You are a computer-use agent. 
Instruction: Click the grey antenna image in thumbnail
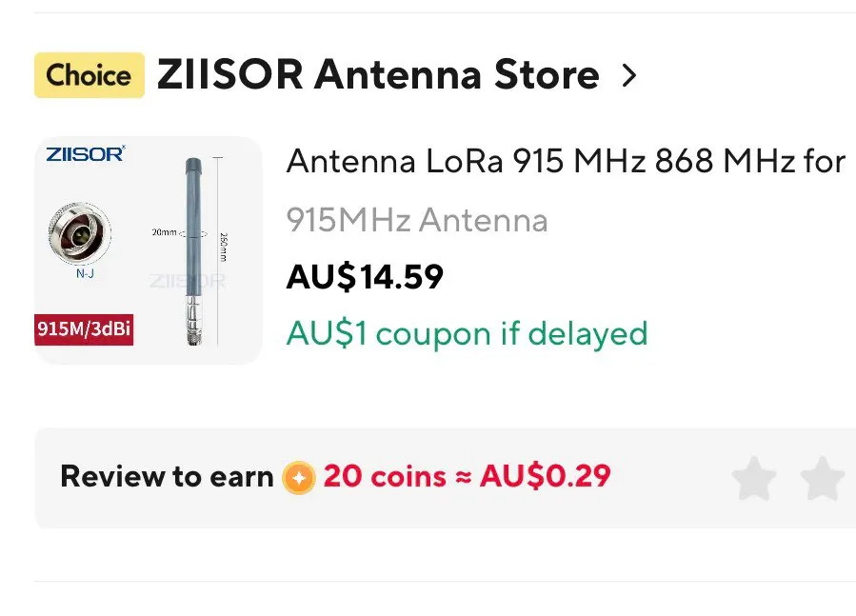click(193, 251)
